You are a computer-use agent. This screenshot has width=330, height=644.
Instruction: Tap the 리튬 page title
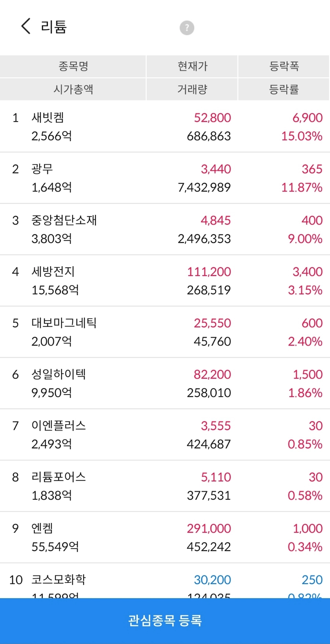coord(54,27)
